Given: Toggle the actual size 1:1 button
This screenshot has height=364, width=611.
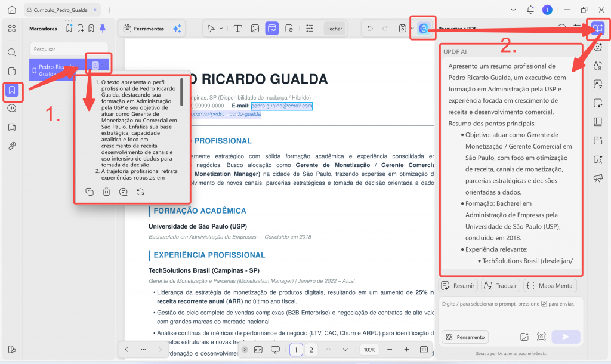Looking at the screenshot, I should [424, 350].
